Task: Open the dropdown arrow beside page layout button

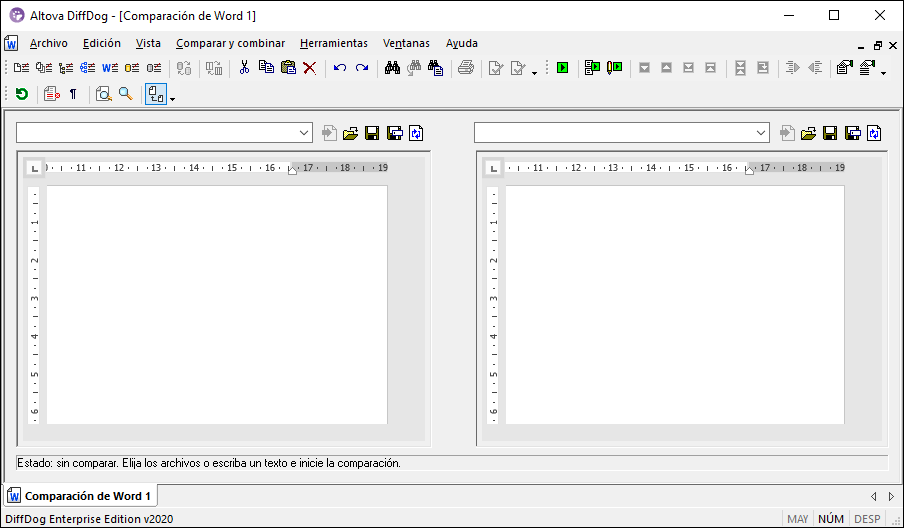Action: tap(172, 98)
